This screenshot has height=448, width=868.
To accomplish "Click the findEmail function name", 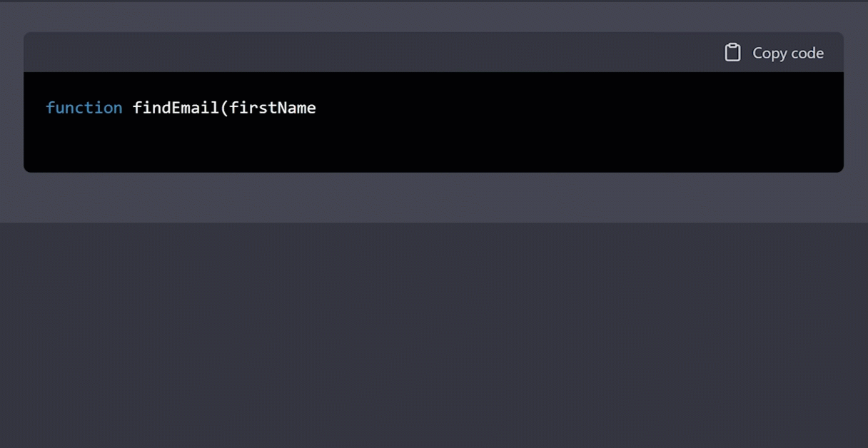I will coord(172,108).
